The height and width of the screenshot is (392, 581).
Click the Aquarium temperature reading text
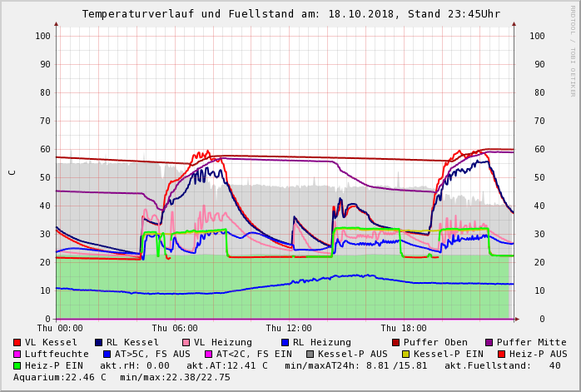(60, 377)
